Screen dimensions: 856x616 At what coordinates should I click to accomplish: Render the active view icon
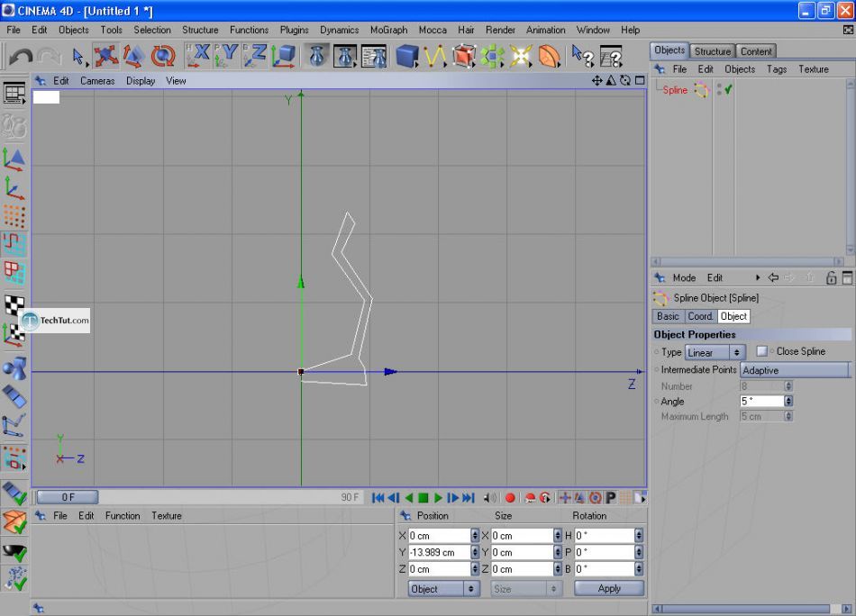tap(316, 56)
